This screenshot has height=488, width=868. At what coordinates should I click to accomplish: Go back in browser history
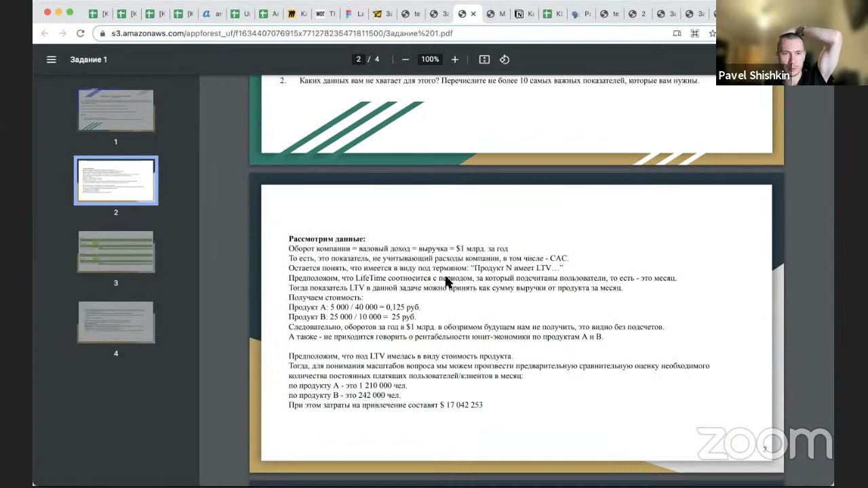(45, 33)
